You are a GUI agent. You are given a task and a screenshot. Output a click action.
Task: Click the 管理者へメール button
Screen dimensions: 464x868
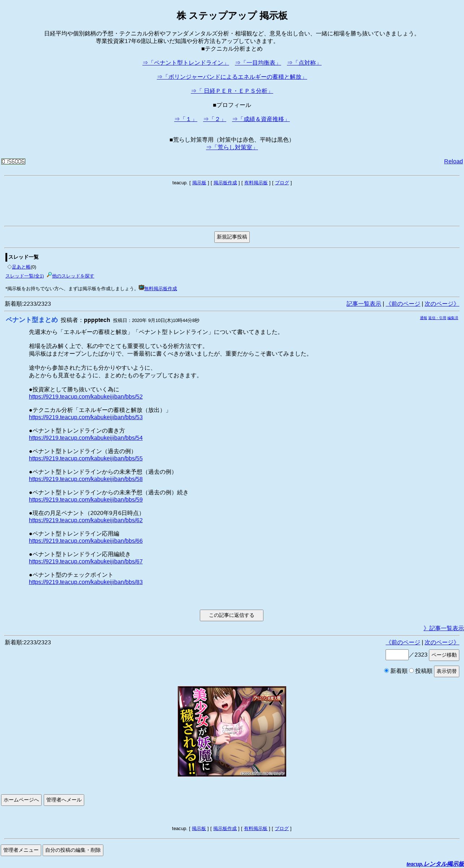64,800
